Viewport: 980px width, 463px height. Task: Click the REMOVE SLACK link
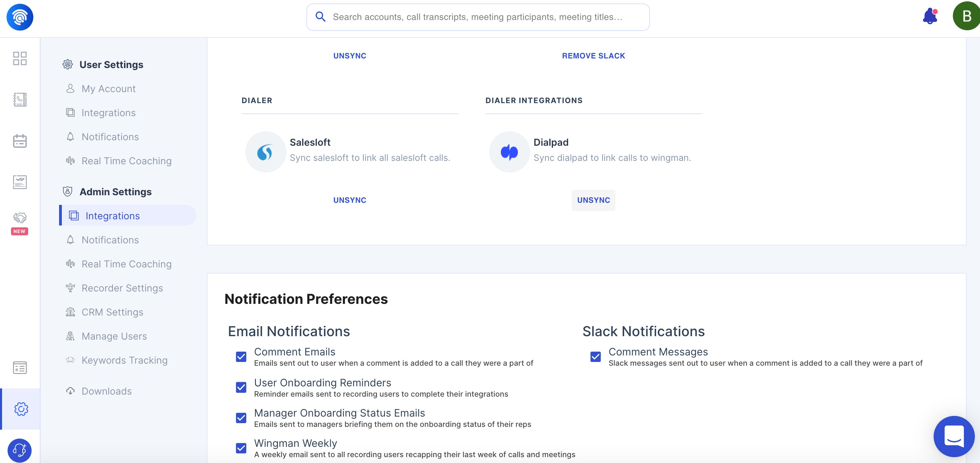593,56
